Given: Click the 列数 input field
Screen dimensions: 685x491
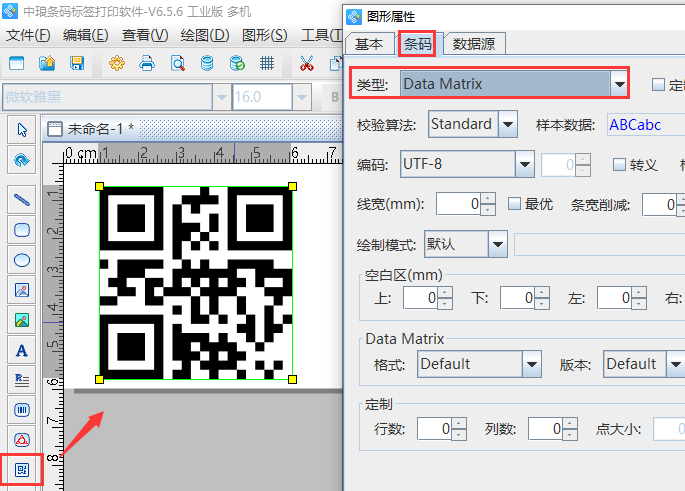Looking at the screenshot, I should pos(546,429).
